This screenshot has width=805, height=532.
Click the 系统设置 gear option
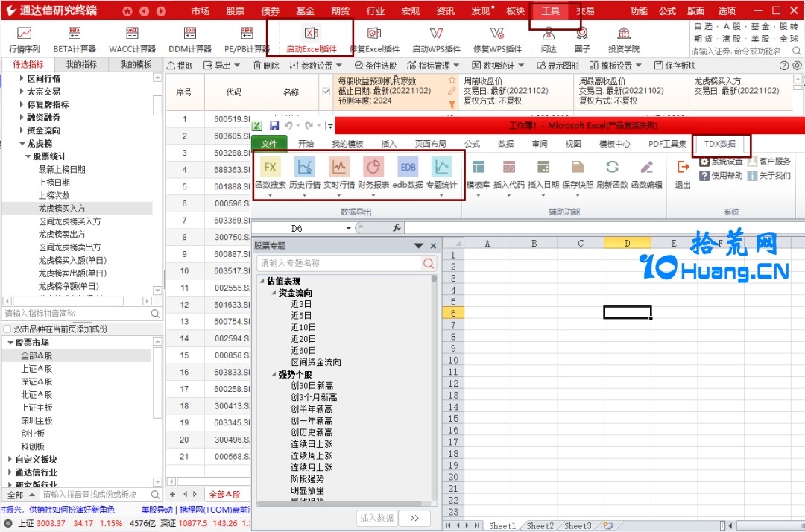click(x=722, y=161)
